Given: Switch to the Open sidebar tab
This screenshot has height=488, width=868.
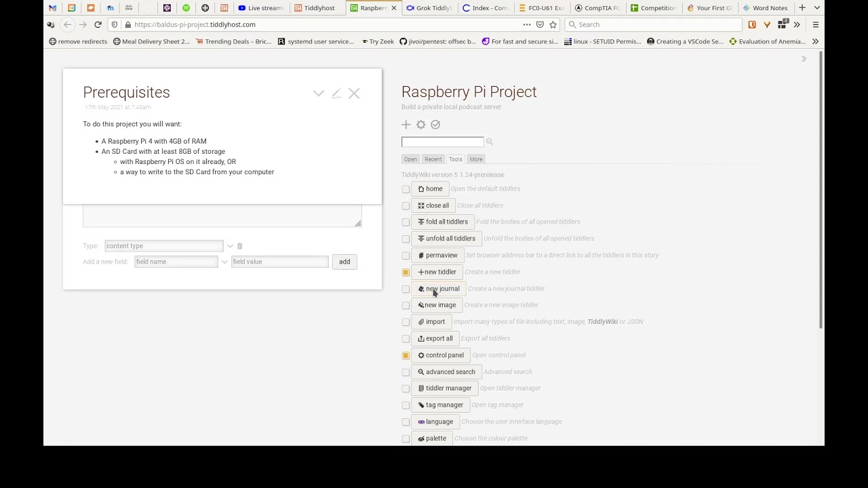Looking at the screenshot, I should point(410,159).
